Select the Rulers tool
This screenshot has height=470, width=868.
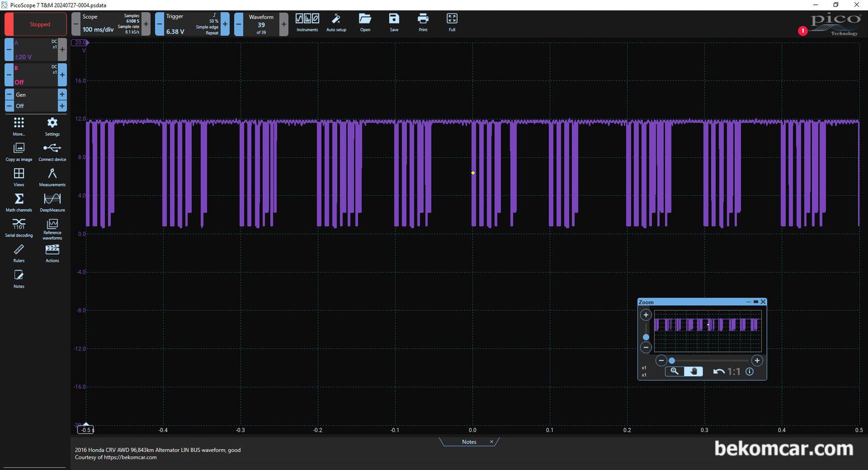[19, 251]
